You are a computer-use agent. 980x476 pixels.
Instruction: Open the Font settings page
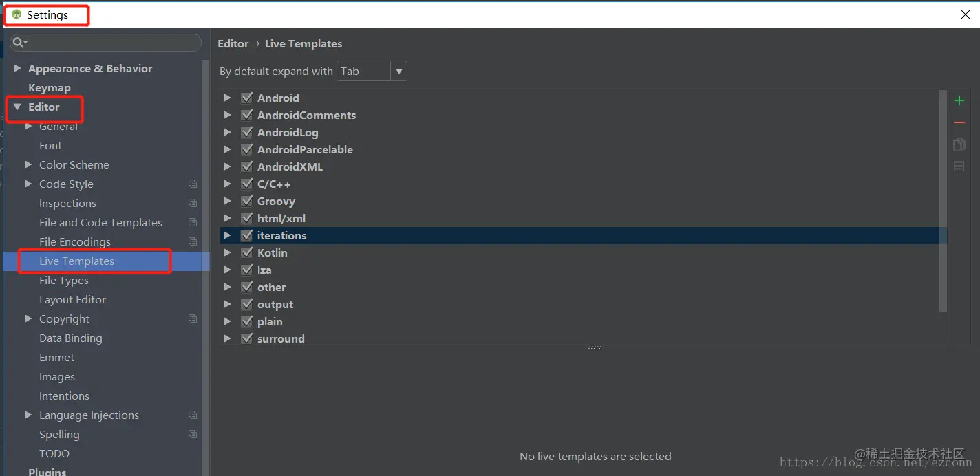(50, 146)
